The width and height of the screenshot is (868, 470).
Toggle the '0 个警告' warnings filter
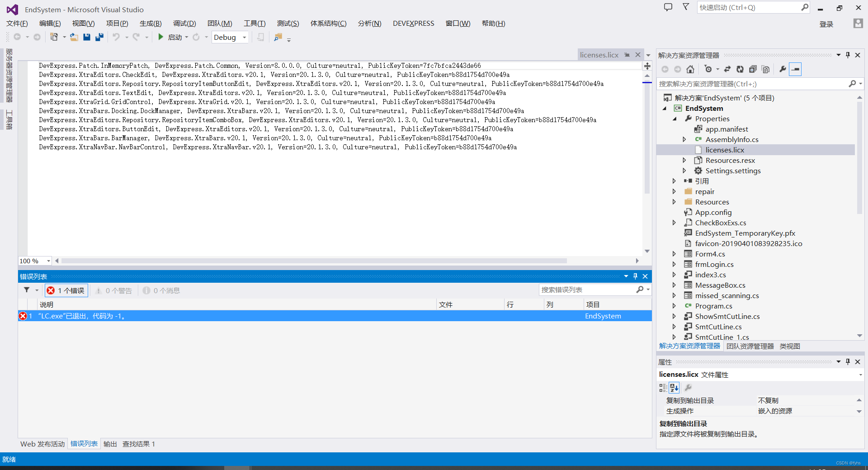[x=113, y=290]
